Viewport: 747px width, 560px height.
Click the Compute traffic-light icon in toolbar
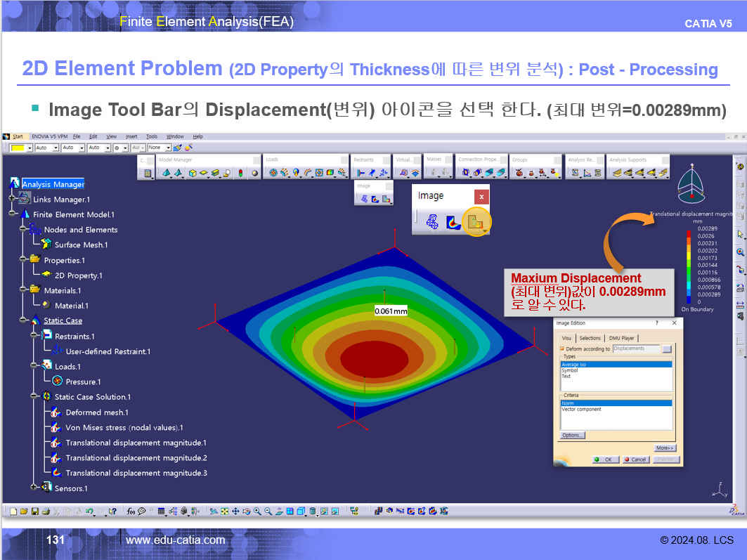point(241,173)
